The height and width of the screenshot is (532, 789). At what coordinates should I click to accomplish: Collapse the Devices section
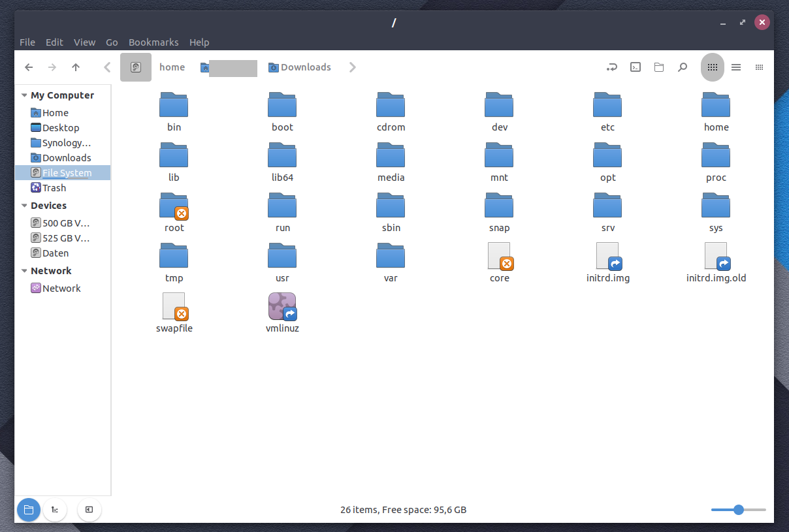coord(24,206)
